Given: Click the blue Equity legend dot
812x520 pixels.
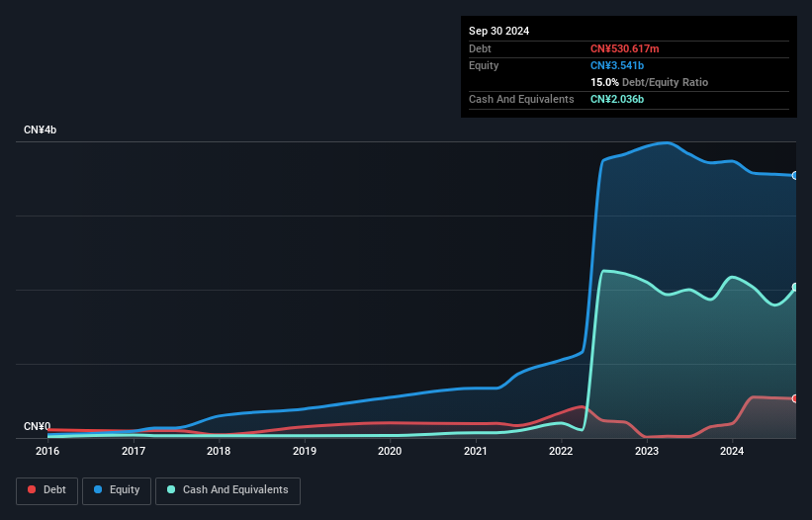Looking at the screenshot, I should 98,489.
